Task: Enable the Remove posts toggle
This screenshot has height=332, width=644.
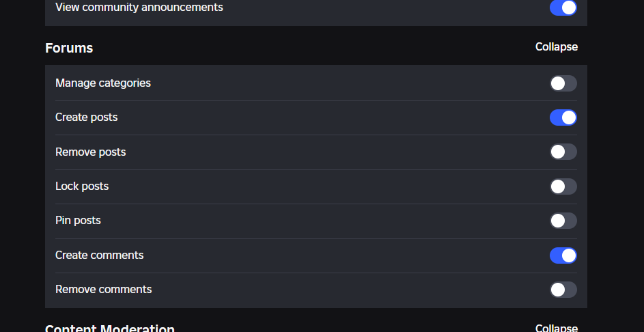Action: (x=563, y=152)
